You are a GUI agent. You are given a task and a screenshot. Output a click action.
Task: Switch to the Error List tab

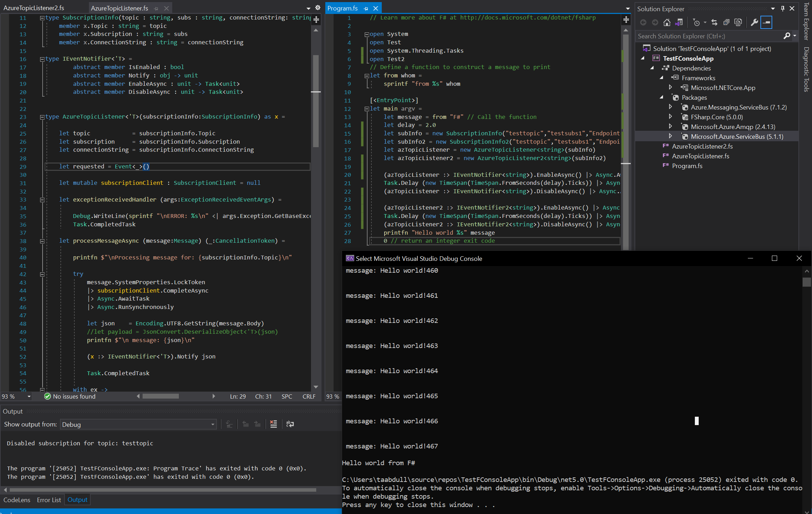coord(48,500)
